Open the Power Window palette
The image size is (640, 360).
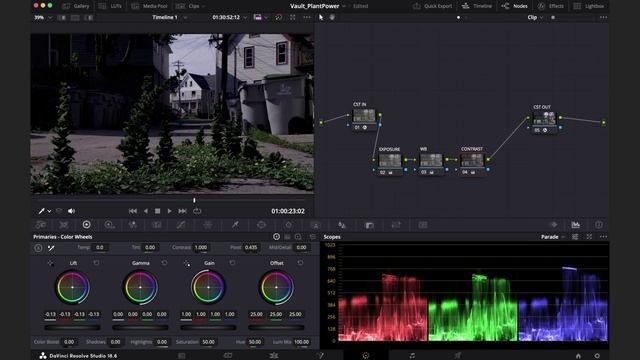click(261, 225)
